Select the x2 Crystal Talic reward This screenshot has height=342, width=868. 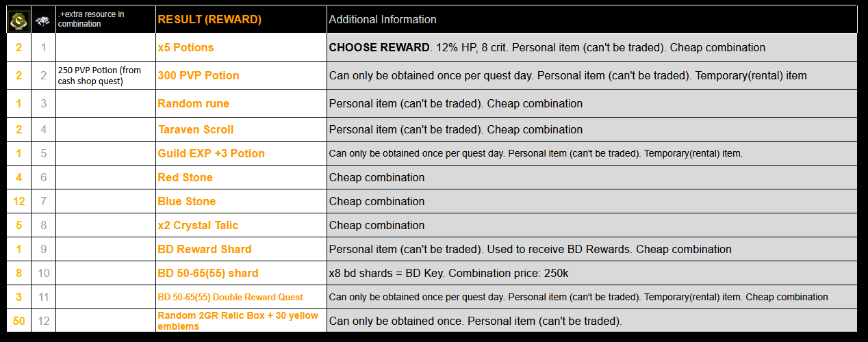coord(198,226)
